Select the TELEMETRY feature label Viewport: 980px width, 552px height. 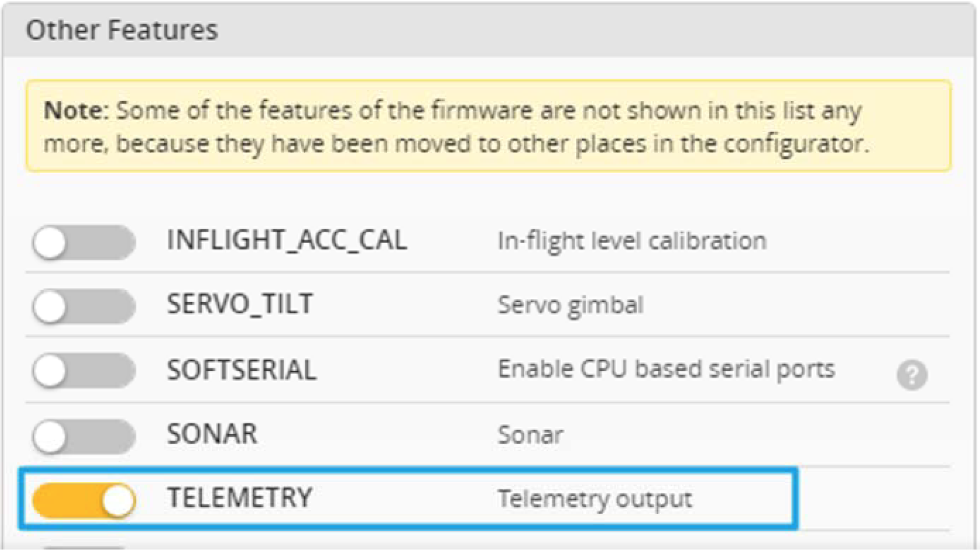pyautogui.click(x=239, y=498)
